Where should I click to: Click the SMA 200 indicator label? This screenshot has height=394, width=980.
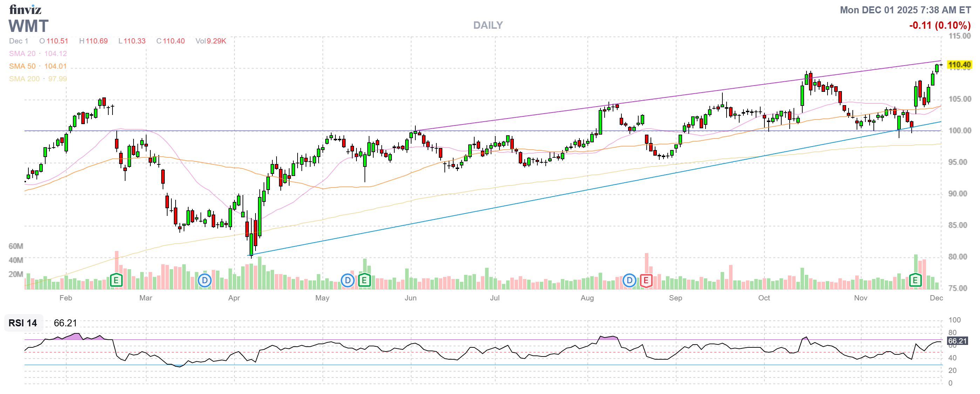24,79
